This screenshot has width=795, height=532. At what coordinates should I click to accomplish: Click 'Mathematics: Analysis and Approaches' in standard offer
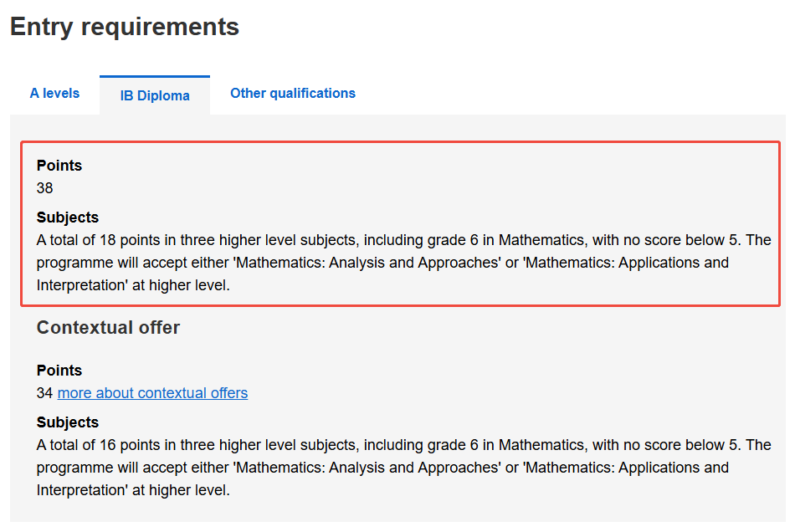[367, 263]
